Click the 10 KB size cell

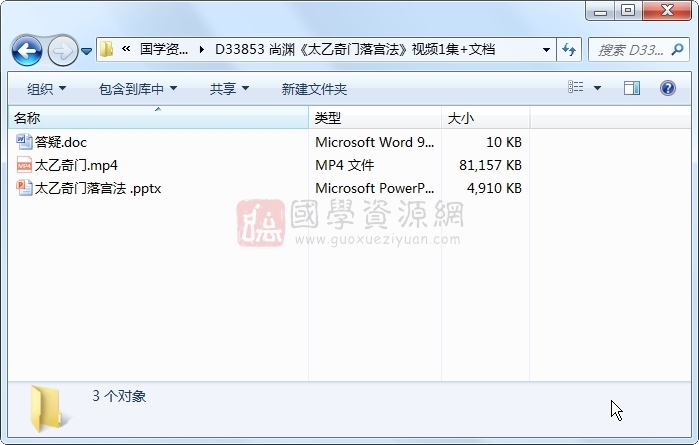[504, 142]
